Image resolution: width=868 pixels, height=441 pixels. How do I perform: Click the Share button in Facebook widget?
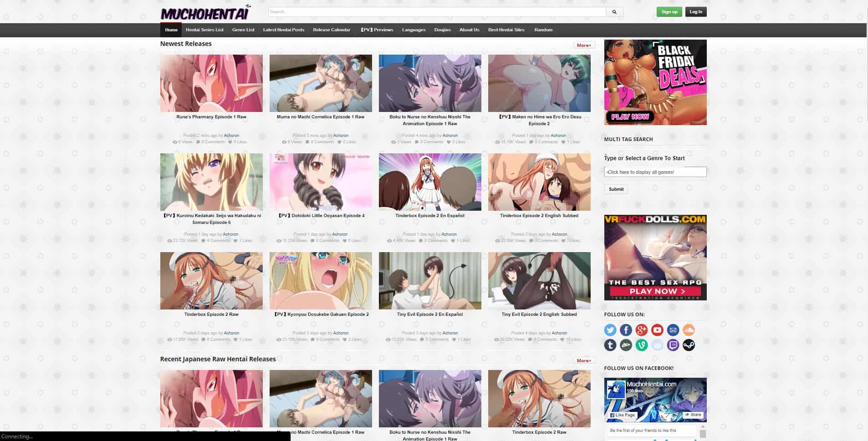click(693, 415)
